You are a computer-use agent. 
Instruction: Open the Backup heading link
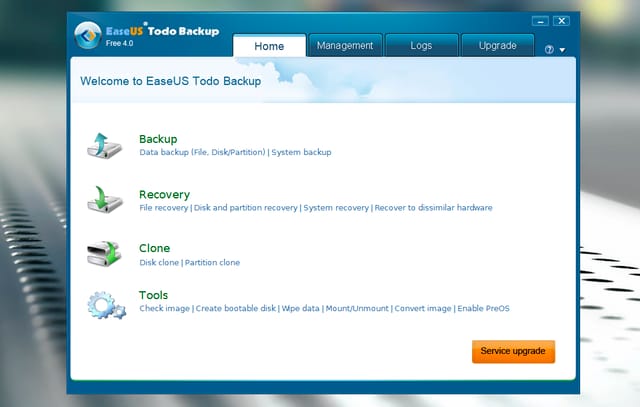(158, 139)
